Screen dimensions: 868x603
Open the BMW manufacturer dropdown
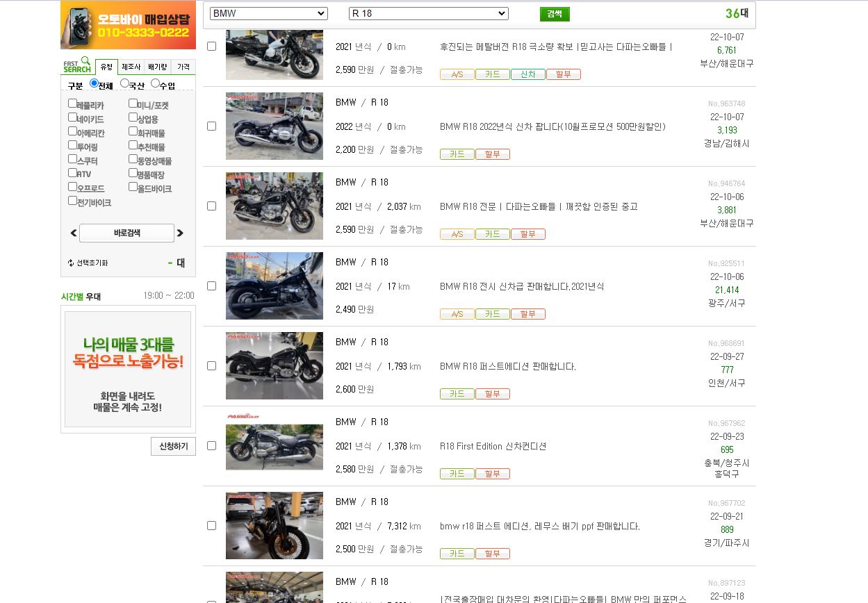coord(269,14)
